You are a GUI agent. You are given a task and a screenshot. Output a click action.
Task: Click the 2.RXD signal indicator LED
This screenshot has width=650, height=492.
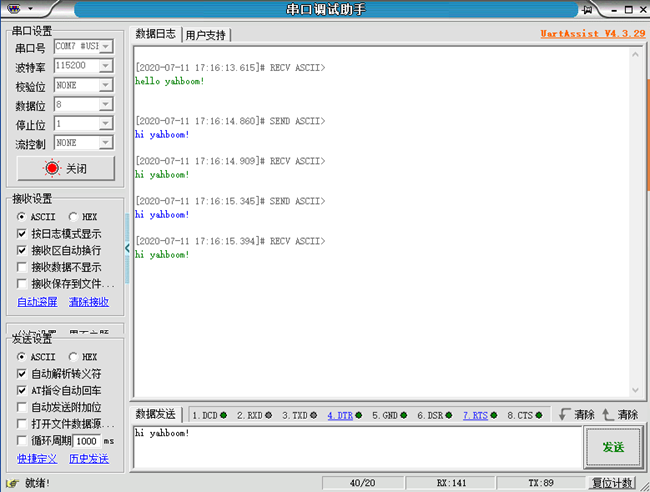tap(269, 415)
